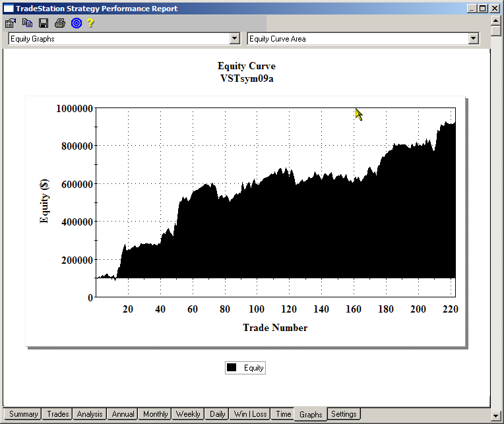Viewport: 504px width, 424px height.
Task: Click the vertical scrollbar thumb
Action: point(495,31)
